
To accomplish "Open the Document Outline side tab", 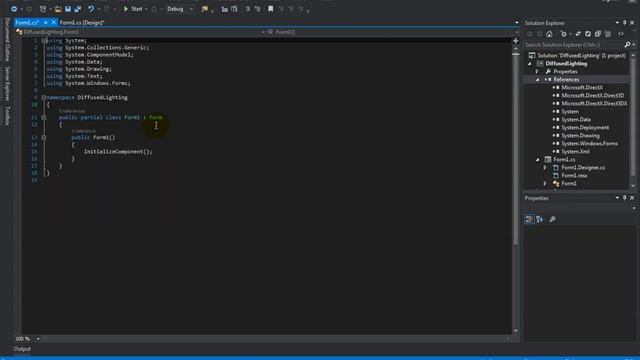I will 7,40.
